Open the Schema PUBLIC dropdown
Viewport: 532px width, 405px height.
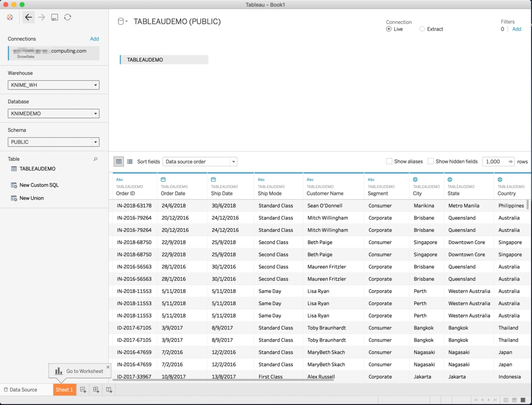click(54, 142)
